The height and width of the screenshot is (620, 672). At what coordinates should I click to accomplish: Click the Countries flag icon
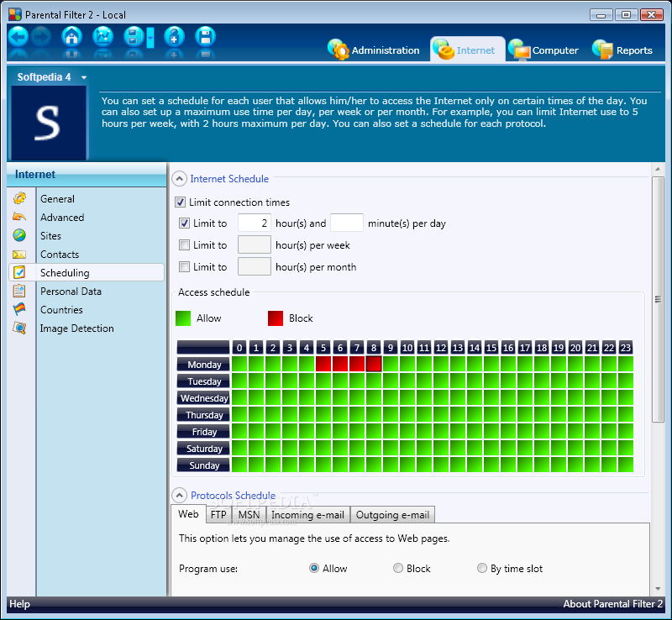point(19,309)
